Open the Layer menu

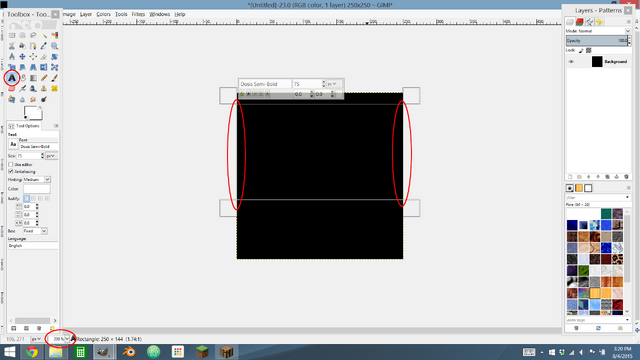86,14
